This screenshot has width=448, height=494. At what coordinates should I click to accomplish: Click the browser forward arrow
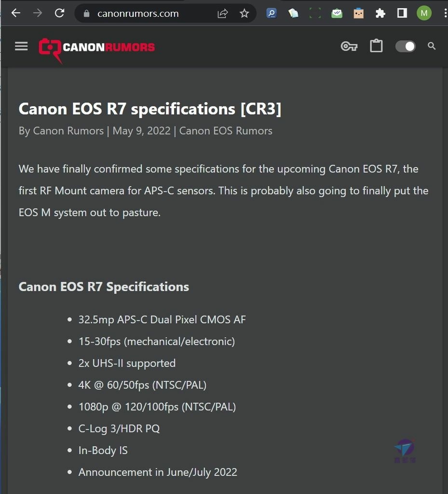pyautogui.click(x=38, y=13)
